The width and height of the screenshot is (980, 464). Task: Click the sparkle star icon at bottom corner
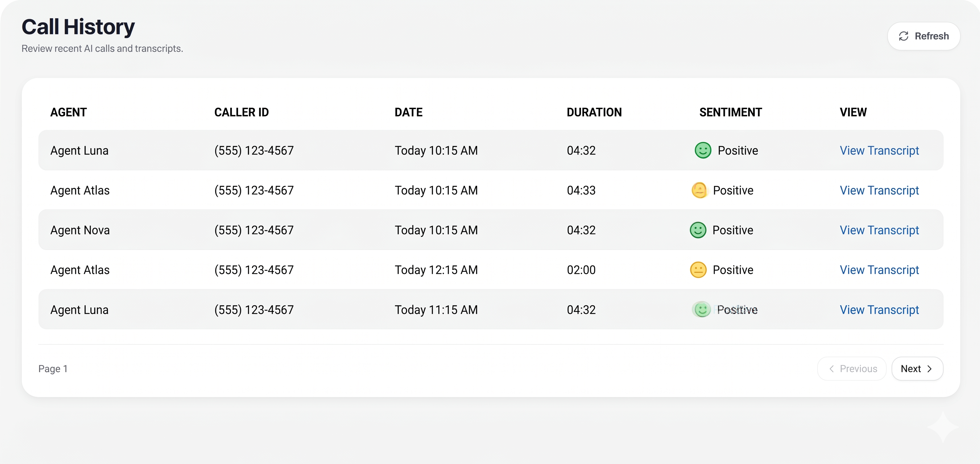click(x=943, y=427)
